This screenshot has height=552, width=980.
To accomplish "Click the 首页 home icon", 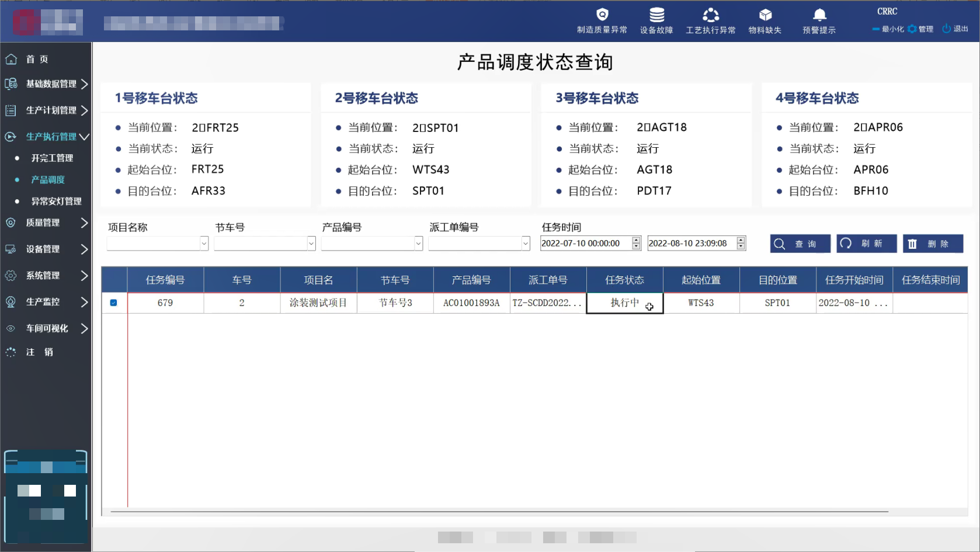I will 11,59.
